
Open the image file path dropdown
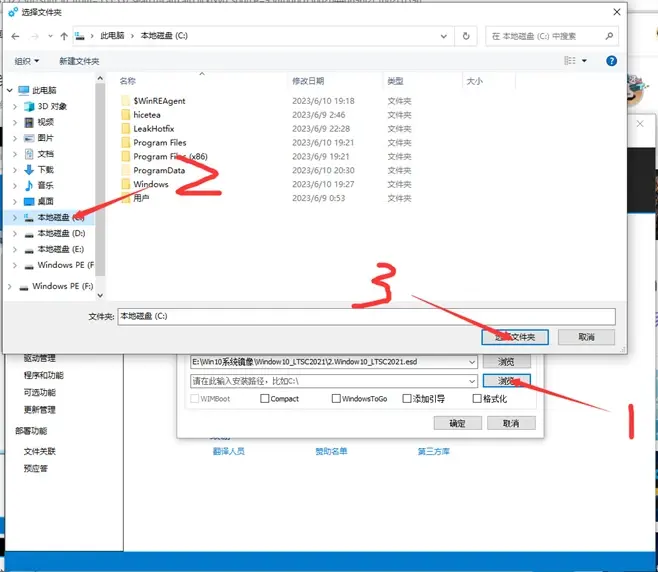[x=472, y=362]
